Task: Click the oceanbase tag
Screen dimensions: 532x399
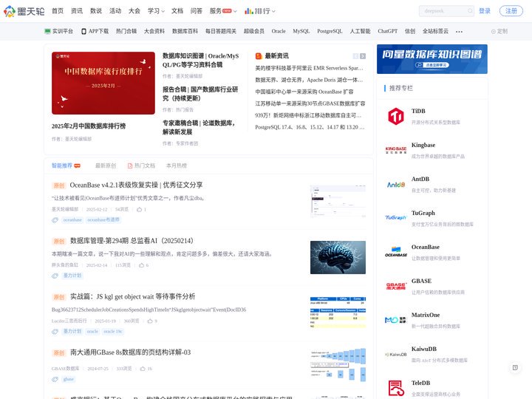Action: pos(72,220)
